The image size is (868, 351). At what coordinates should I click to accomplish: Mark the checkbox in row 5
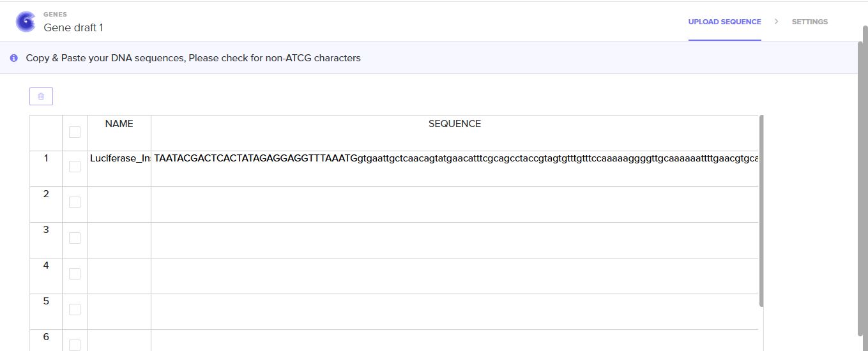(75, 310)
